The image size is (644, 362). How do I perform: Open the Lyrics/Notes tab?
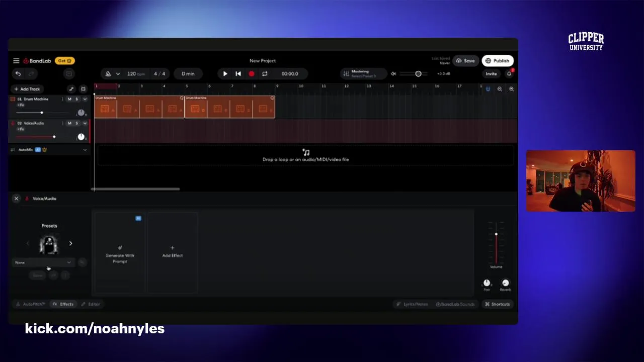[412, 304]
